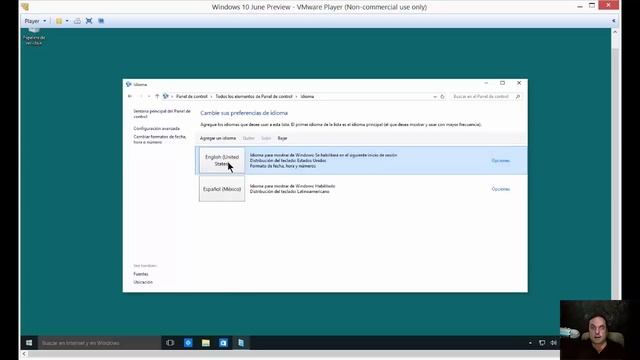Open Cambiar formatos de fecha, hora o número
Screen dimensions: 640x360
(160, 139)
